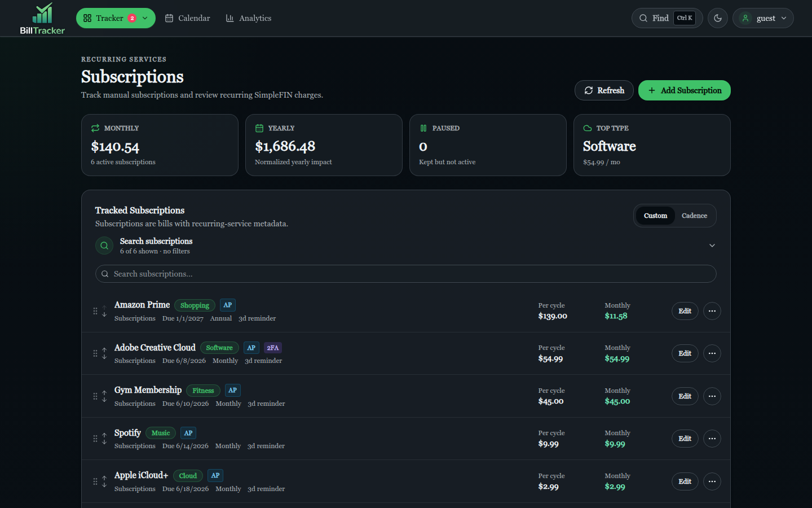Click the Shopping tag on Amazon Prime
The width and height of the screenshot is (812, 508).
[x=195, y=305]
